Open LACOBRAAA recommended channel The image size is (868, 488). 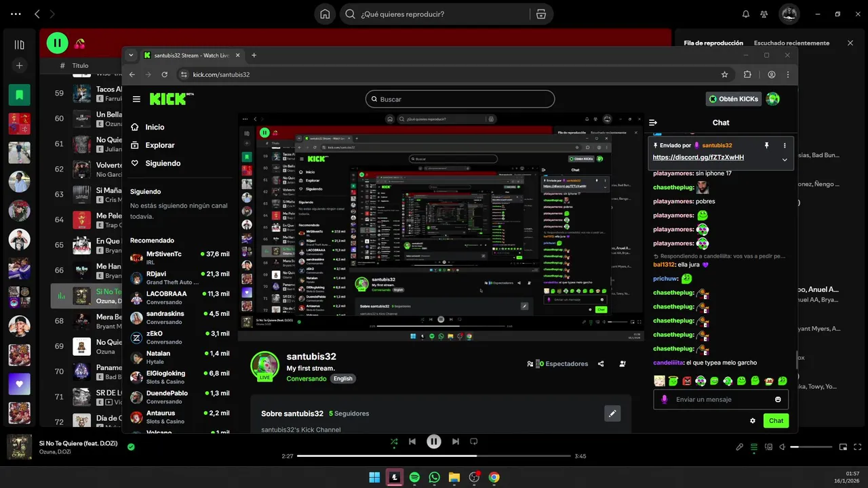click(180, 298)
